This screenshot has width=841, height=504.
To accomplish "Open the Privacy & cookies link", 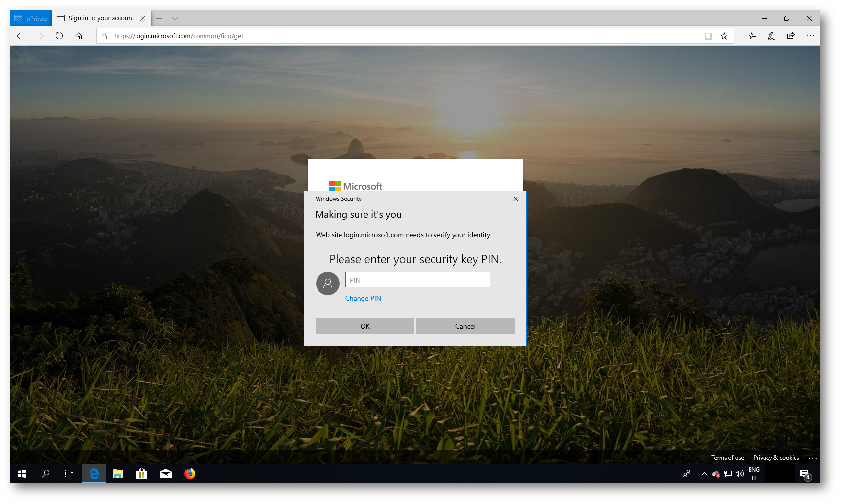I will 776,458.
